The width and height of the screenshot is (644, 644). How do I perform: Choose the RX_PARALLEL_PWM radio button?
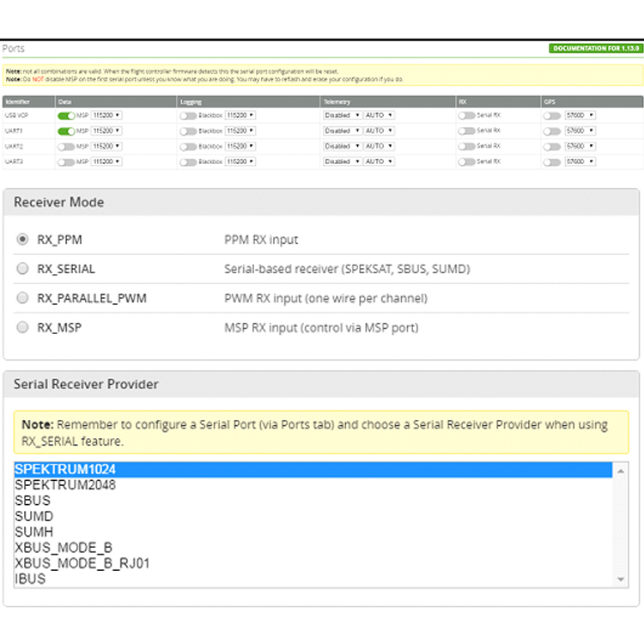pyautogui.click(x=22, y=298)
